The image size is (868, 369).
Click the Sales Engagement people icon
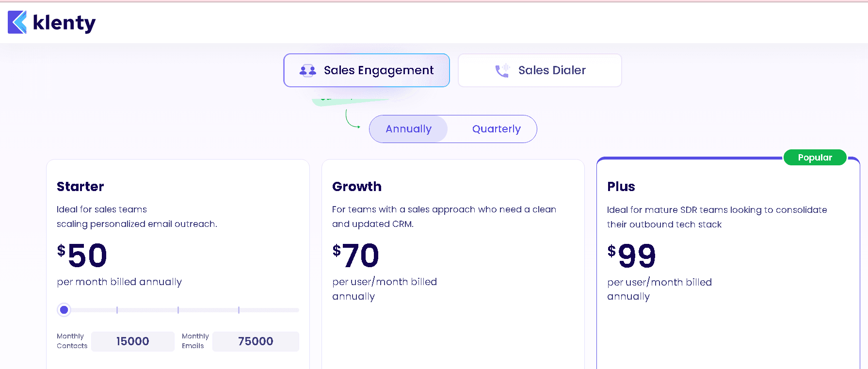pos(307,71)
